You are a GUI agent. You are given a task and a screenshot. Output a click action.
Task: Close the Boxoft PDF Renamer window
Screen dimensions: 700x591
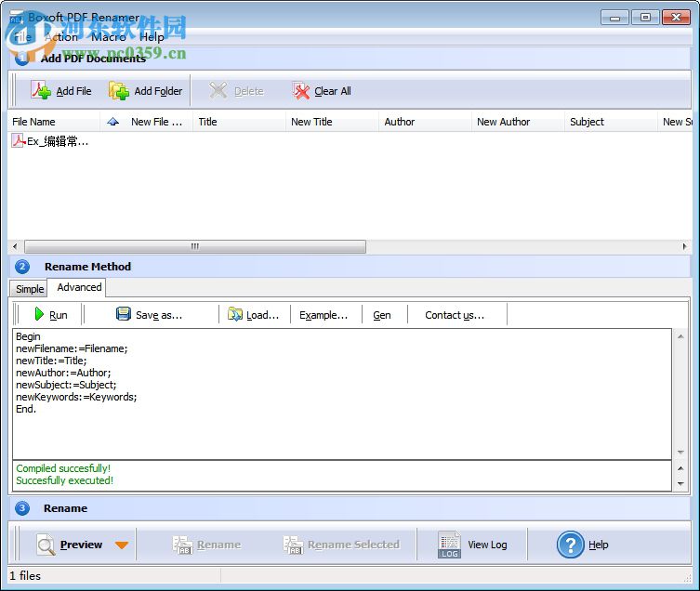pos(676,18)
